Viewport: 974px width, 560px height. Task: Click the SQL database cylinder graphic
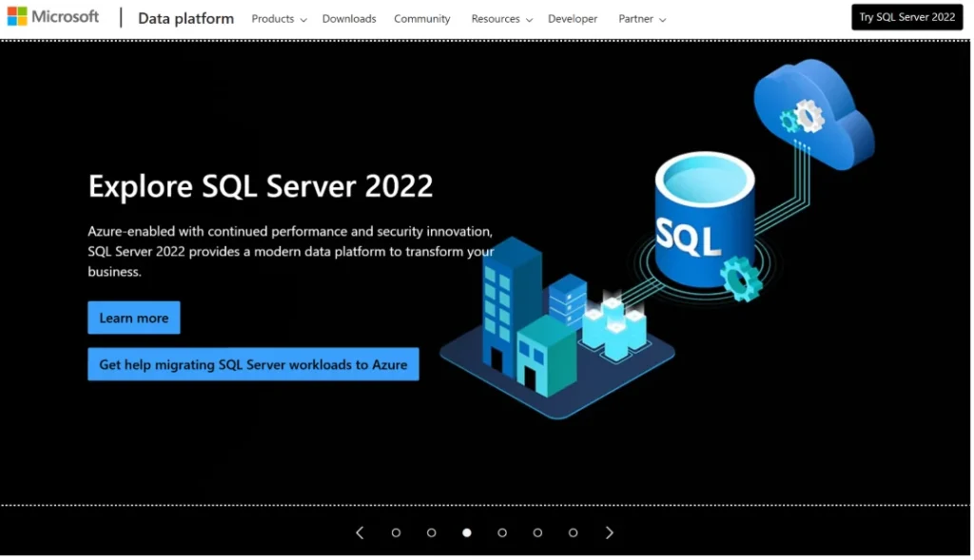(704, 221)
